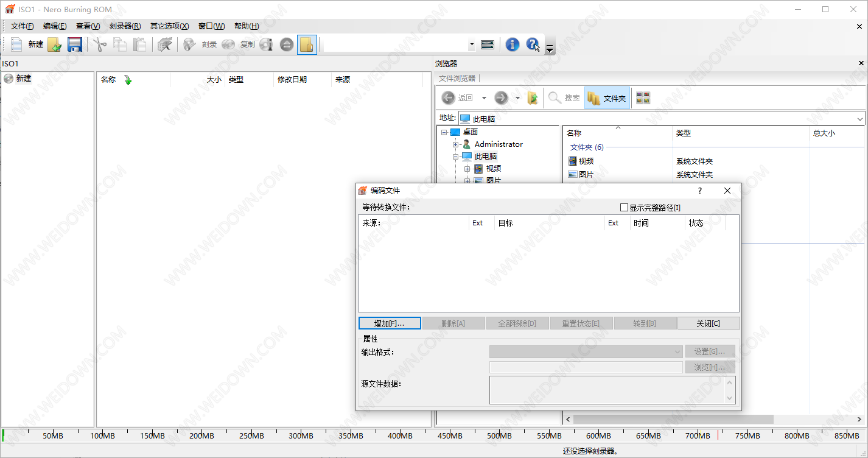Expand the Administrator tree node

(x=455, y=144)
